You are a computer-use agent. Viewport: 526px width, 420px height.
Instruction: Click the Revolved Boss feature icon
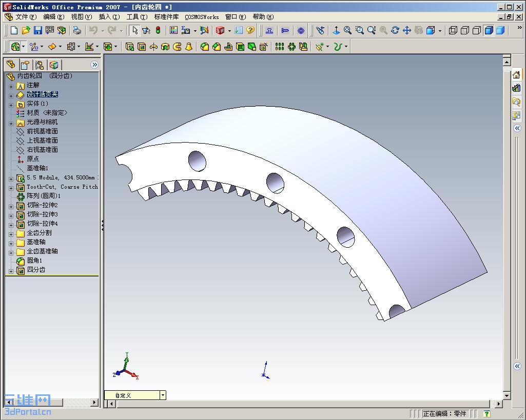coord(153,47)
